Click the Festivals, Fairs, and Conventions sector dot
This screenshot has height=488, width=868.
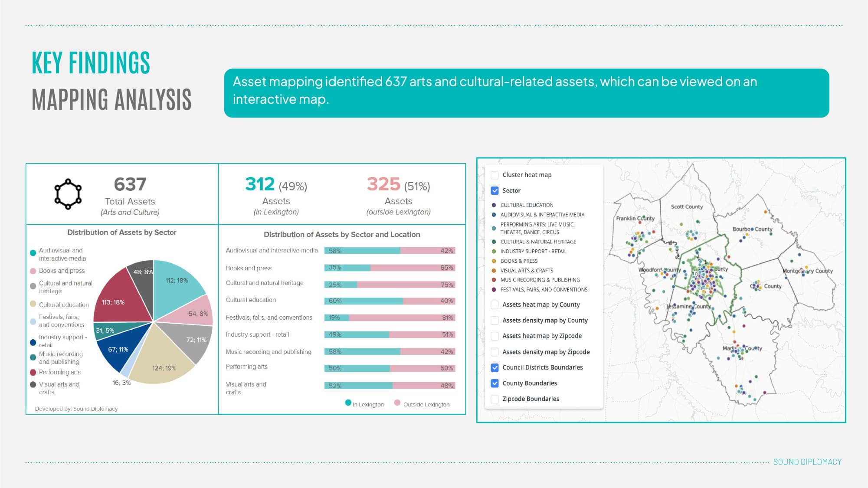point(494,290)
